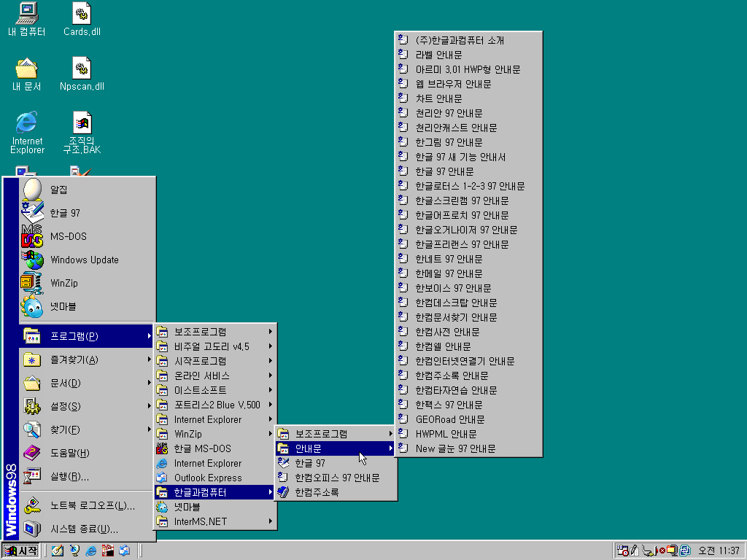
Task: Expand the 이스트소프트 folder
Action: tap(215, 390)
